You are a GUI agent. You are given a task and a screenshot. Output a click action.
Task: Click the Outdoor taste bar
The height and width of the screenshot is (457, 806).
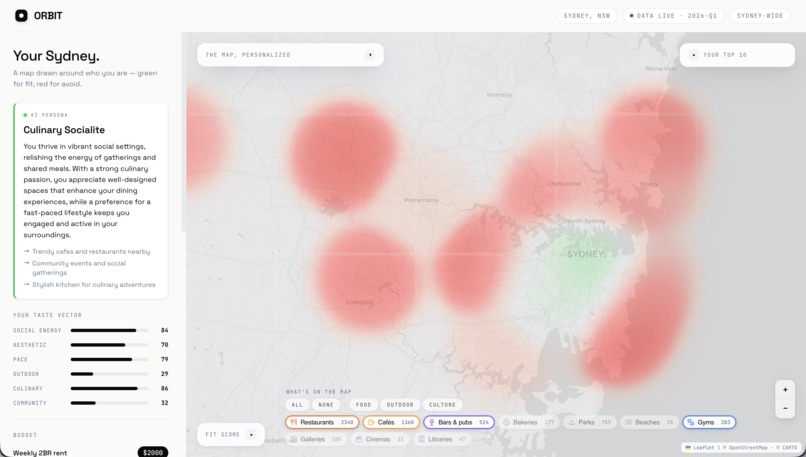(109, 374)
